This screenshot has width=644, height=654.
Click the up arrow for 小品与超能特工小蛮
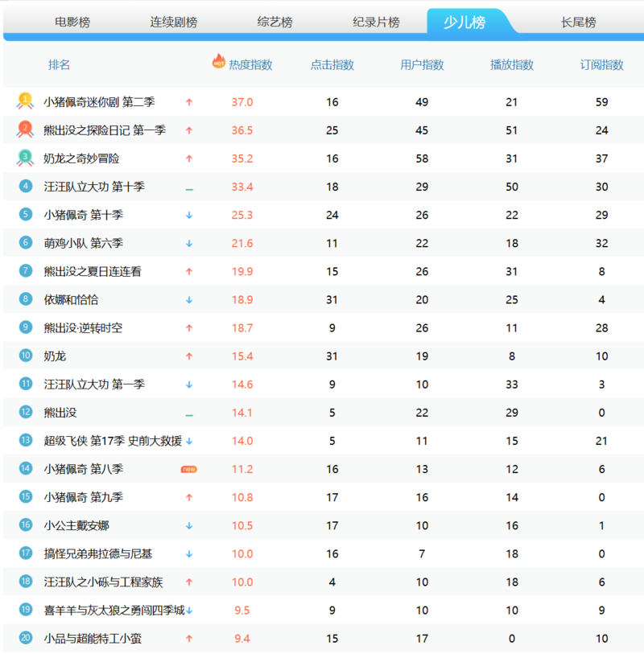click(x=189, y=639)
